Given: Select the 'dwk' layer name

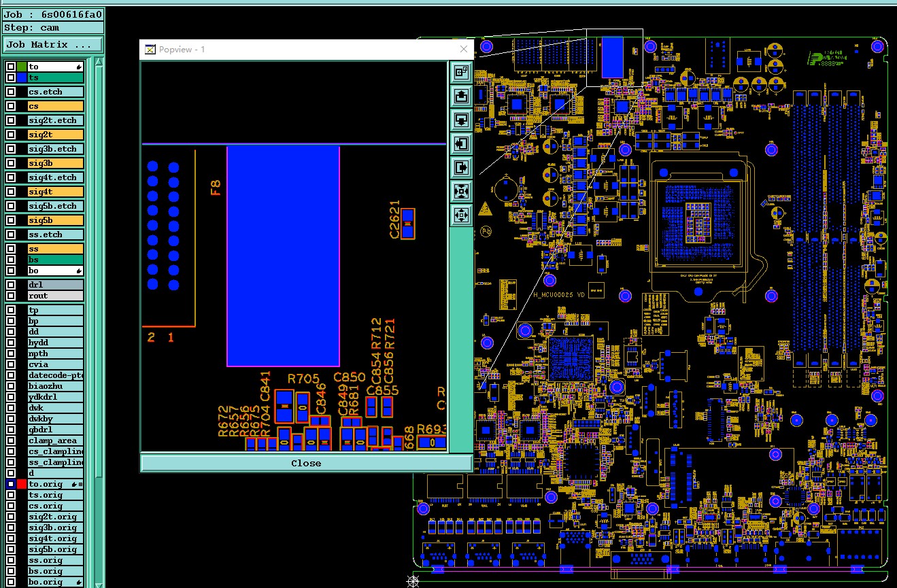Looking at the screenshot, I should pos(56,408).
